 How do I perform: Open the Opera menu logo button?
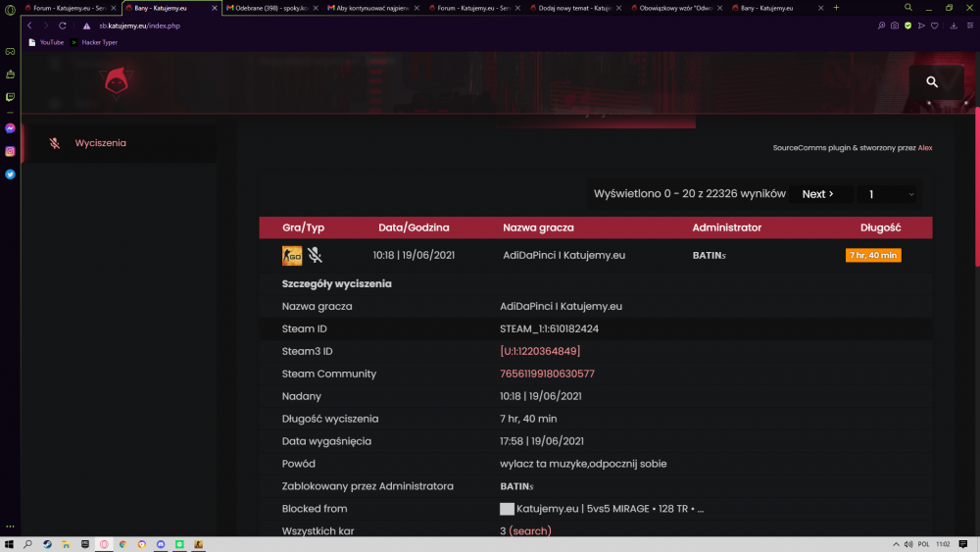pyautogui.click(x=10, y=10)
